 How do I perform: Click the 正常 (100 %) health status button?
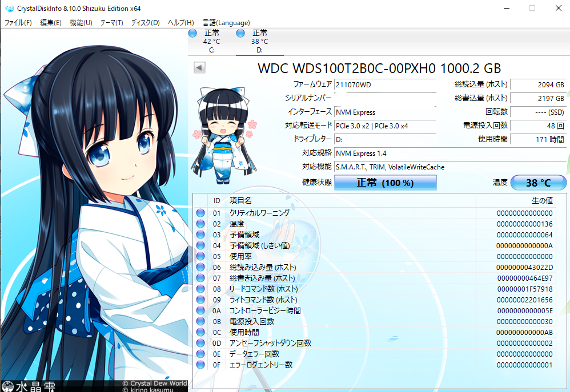(385, 183)
